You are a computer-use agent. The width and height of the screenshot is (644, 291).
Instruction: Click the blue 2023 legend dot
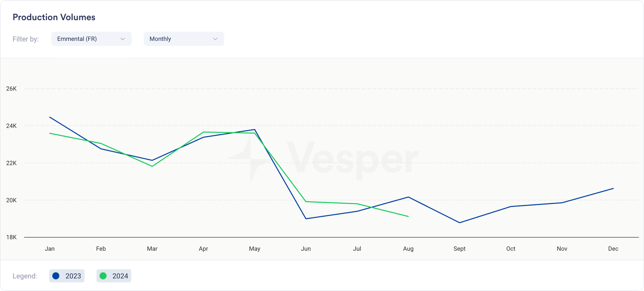click(56, 276)
